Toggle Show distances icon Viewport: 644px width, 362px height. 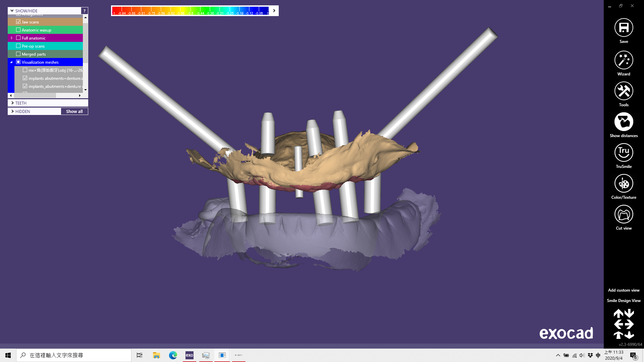click(624, 122)
